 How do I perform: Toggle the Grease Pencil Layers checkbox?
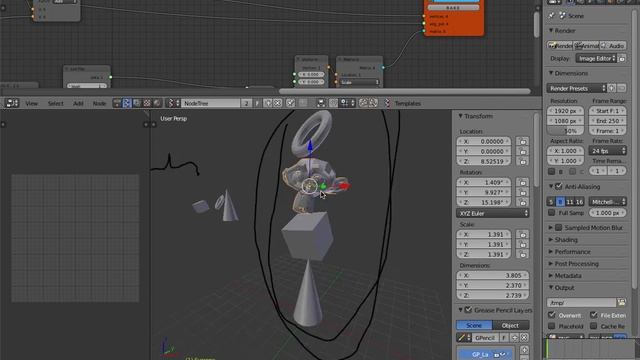(x=468, y=310)
